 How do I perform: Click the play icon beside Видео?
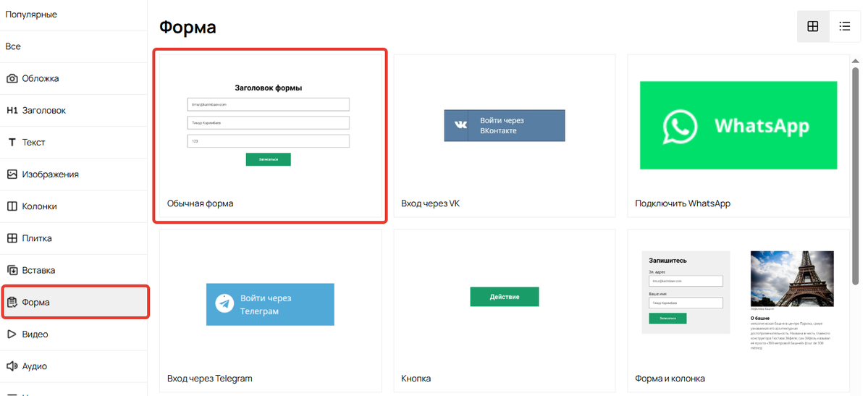click(x=12, y=334)
